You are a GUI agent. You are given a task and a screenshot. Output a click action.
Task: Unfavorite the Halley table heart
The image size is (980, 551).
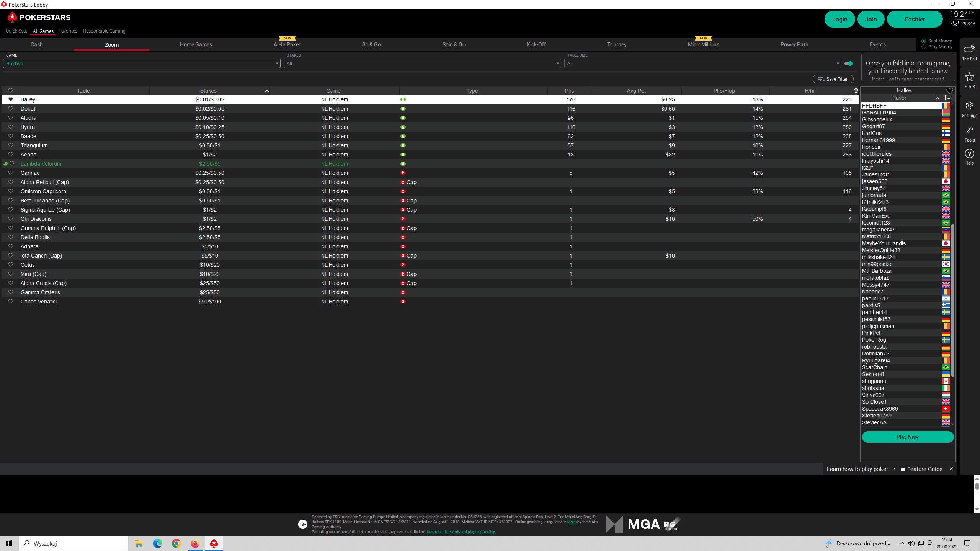tap(11, 99)
